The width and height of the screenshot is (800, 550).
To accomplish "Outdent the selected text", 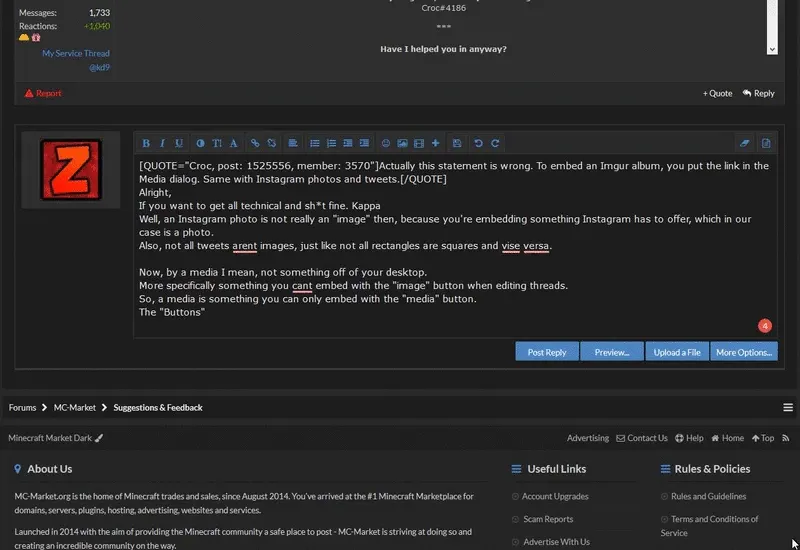I will coord(347,143).
